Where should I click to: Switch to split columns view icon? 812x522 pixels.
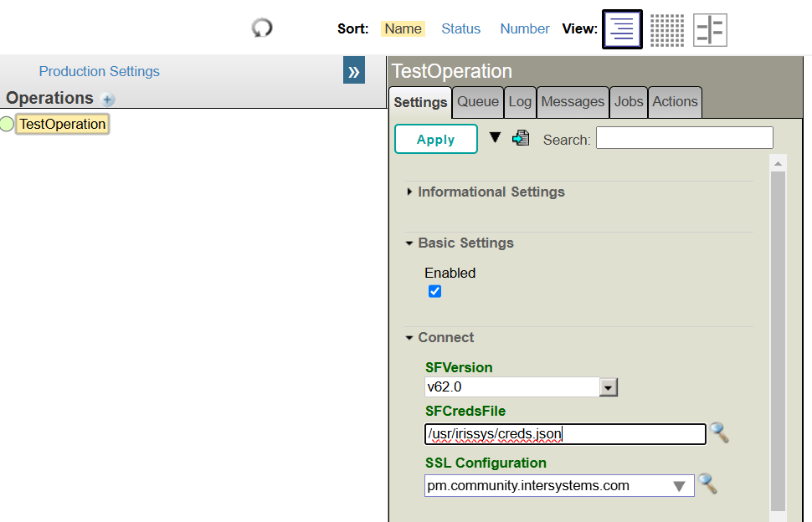point(710,30)
